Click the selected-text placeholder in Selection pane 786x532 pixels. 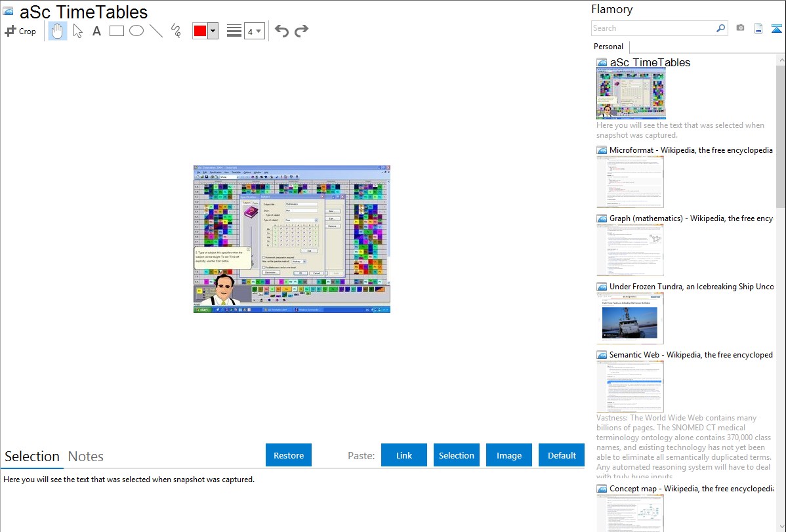coord(129,480)
